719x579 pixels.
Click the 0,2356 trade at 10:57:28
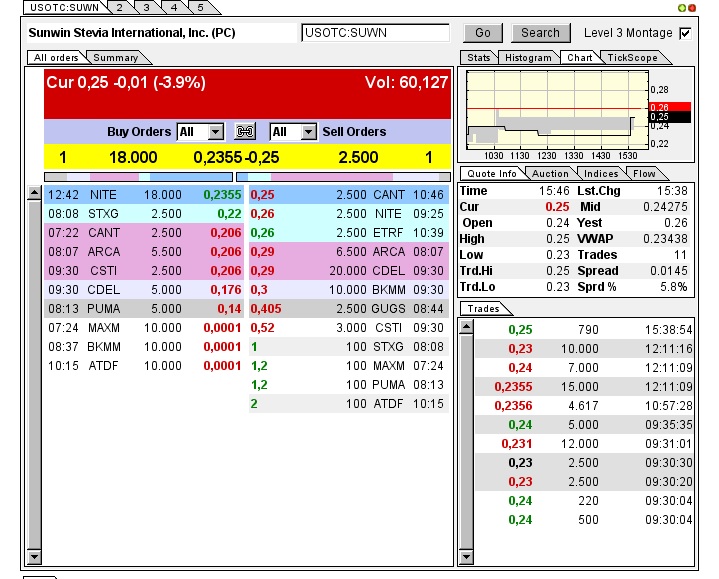pos(584,406)
